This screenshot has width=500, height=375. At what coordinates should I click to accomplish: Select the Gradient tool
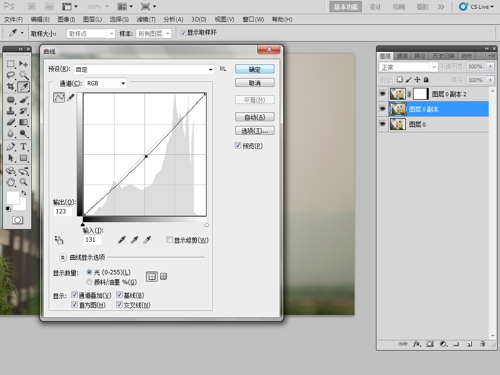pyautogui.click(x=23, y=122)
